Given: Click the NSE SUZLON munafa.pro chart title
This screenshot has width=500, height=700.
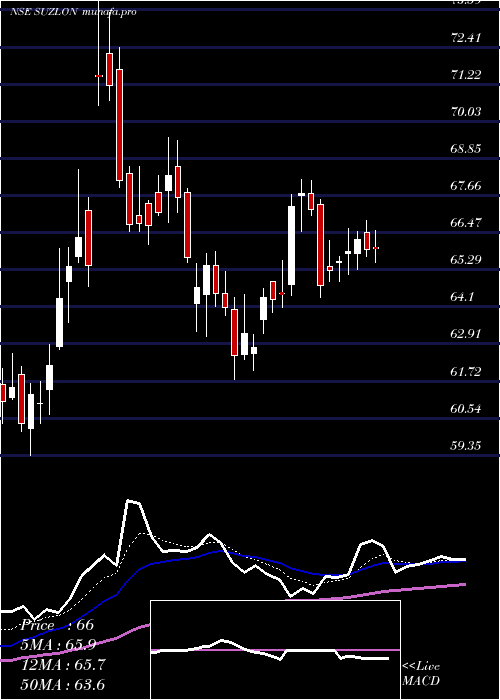Looking at the screenshot, I should [x=73, y=12].
